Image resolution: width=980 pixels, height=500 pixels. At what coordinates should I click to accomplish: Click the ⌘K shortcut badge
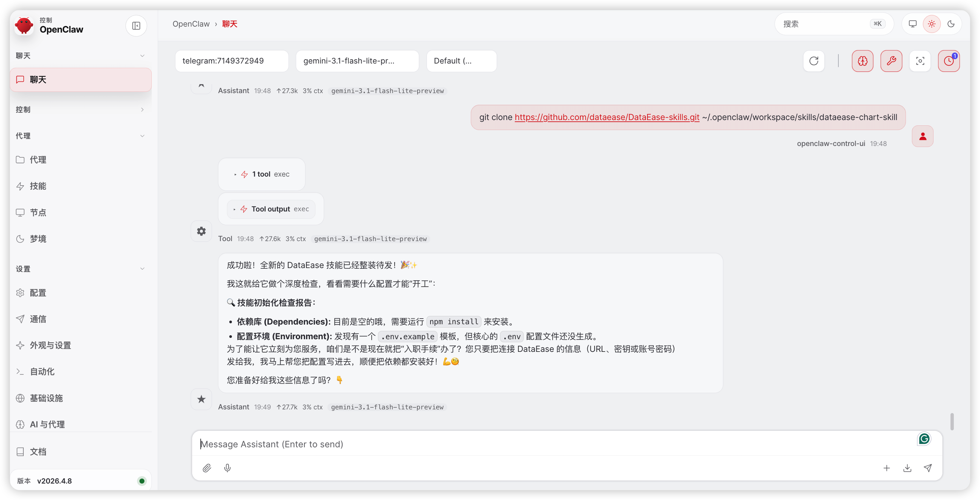tap(878, 24)
